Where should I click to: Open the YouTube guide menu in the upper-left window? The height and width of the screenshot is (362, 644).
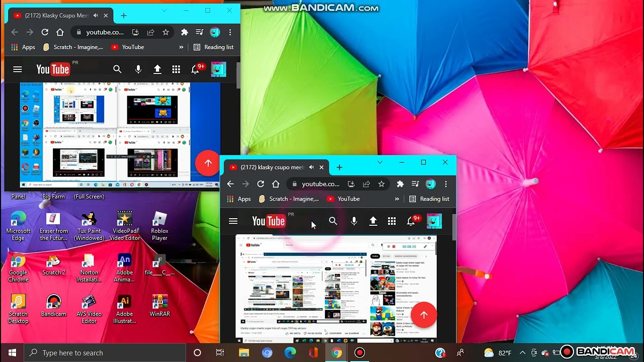pyautogui.click(x=18, y=69)
